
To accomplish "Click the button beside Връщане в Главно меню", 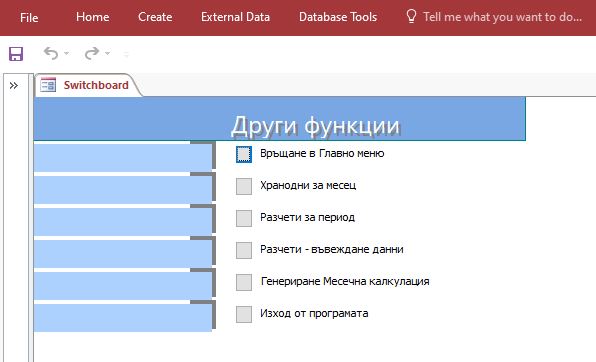I will (x=244, y=154).
